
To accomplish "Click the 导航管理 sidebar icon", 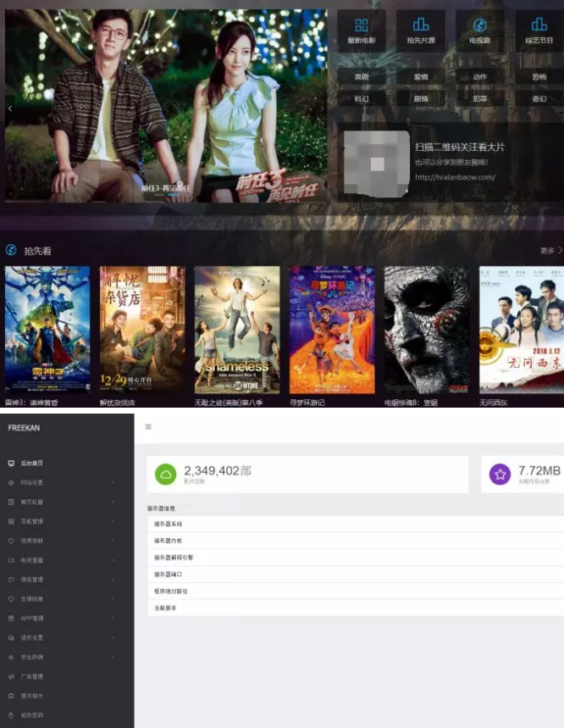I will tap(11, 521).
